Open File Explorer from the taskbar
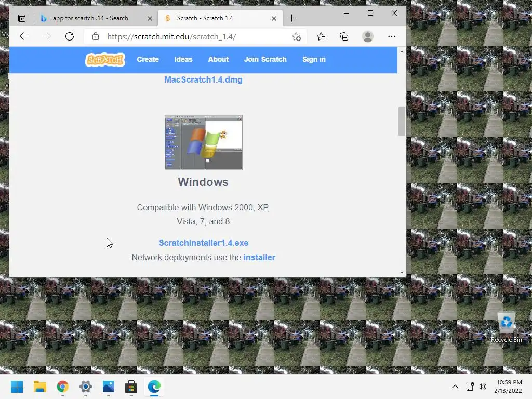The height and width of the screenshot is (399, 532). 39,387
